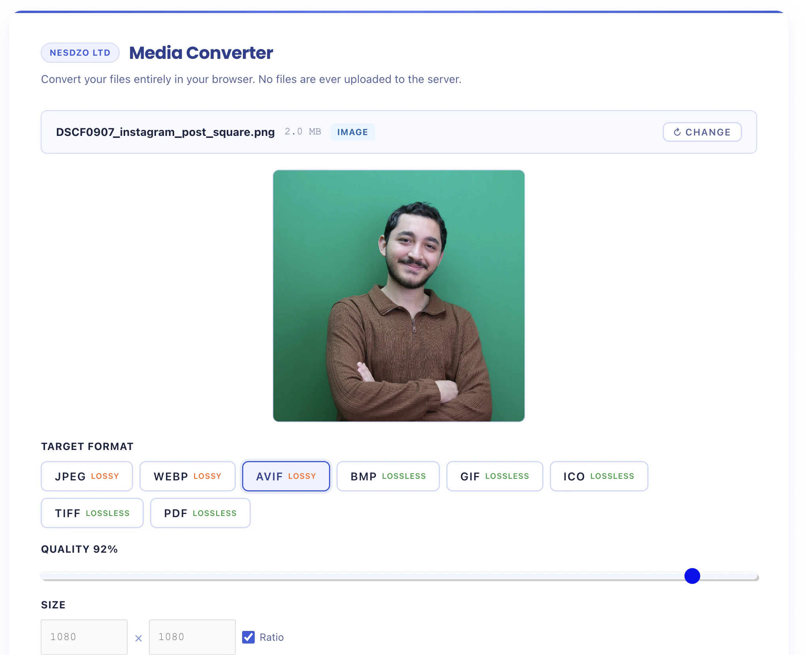Click the image preview thumbnail
The width and height of the screenshot is (812, 655).
(x=399, y=296)
